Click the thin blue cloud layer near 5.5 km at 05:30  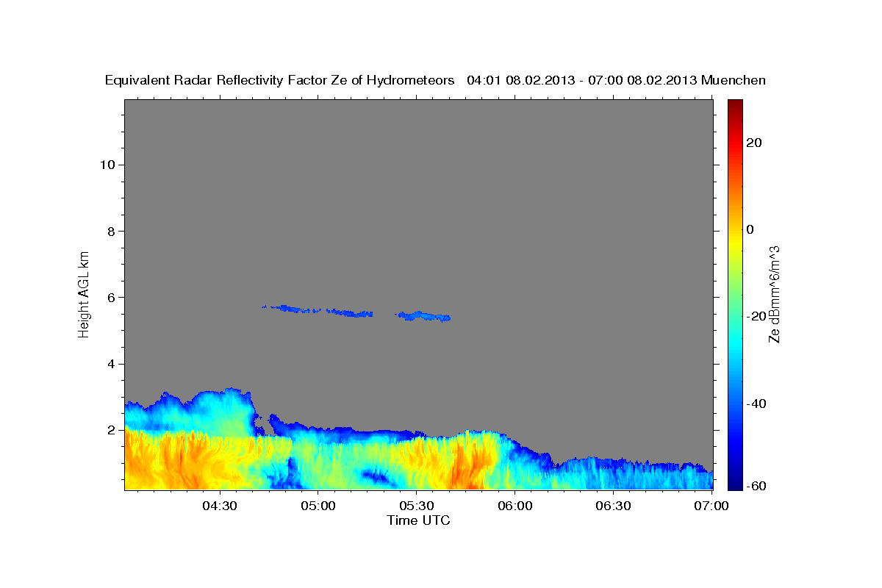pos(423,316)
